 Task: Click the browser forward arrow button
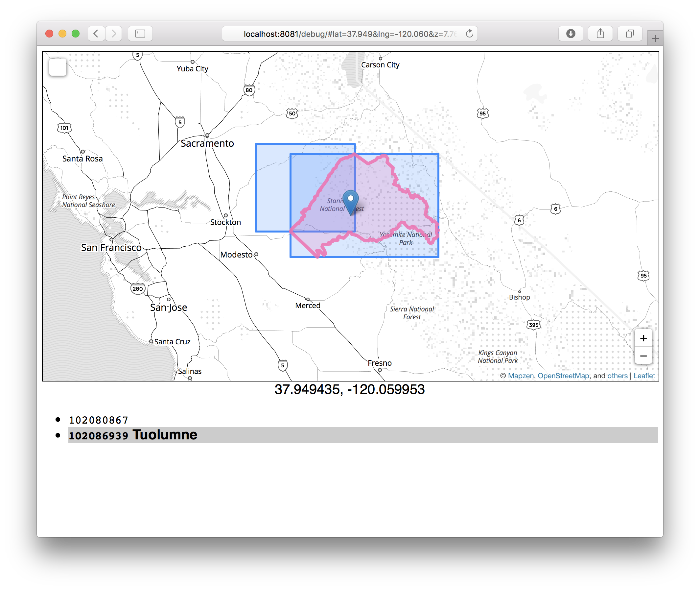point(114,34)
